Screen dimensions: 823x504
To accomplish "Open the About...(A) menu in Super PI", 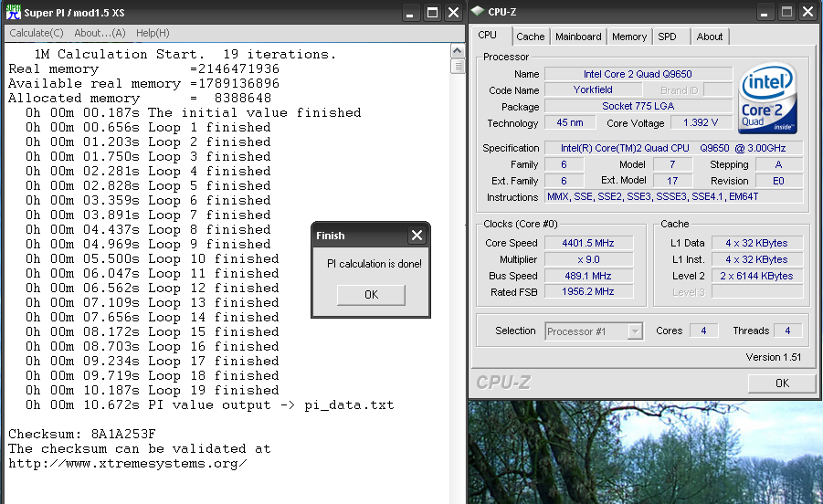I will tap(100, 33).
